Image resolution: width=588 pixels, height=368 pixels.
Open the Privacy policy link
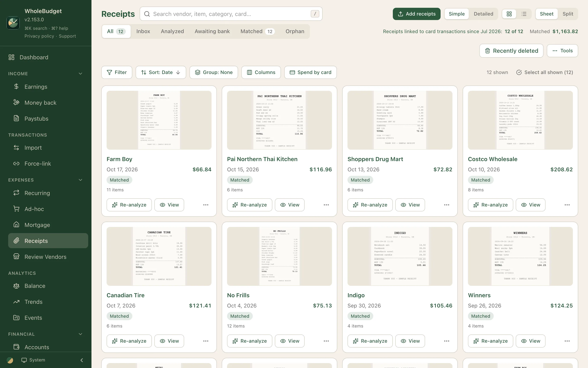(39, 36)
